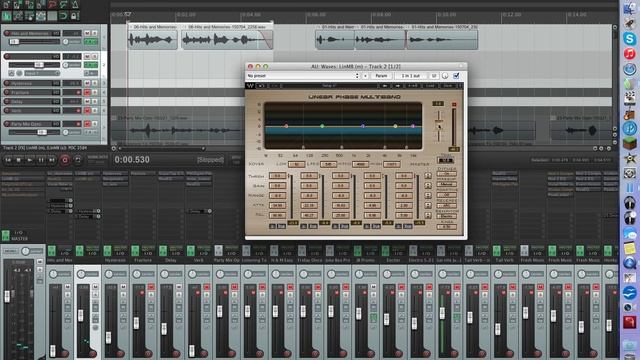Image resolution: width=640 pixels, height=360 pixels.
Task: Pause playback in the transport bar
Action: coord(41,160)
